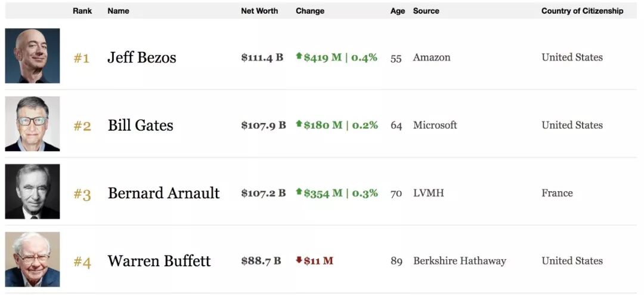The height and width of the screenshot is (295, 644).
Task: Click Jeff Bezos profile photo
Action: pos(32,56)
